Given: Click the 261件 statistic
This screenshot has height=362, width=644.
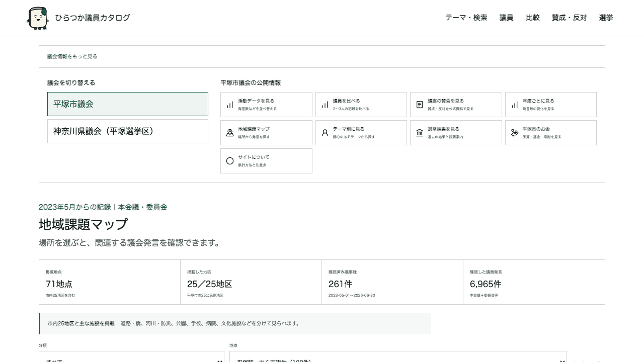Looking at the screenshot, I should point(341,284).
